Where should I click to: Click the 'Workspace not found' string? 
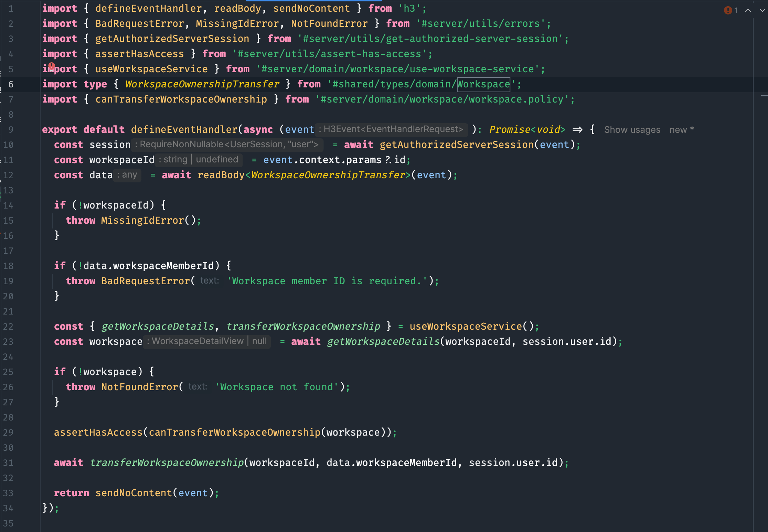tap(277, 387)
